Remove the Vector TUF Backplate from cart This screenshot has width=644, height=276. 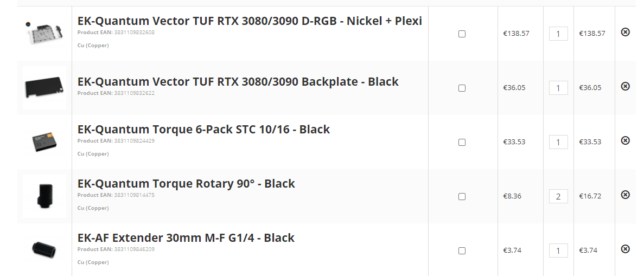point(625,86)
